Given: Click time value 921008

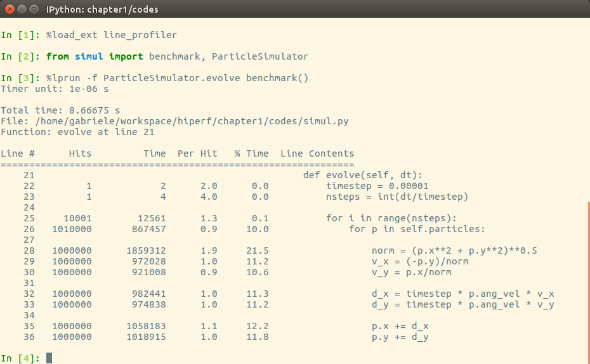Looking at the screenshot, I should tap(148, 272).
